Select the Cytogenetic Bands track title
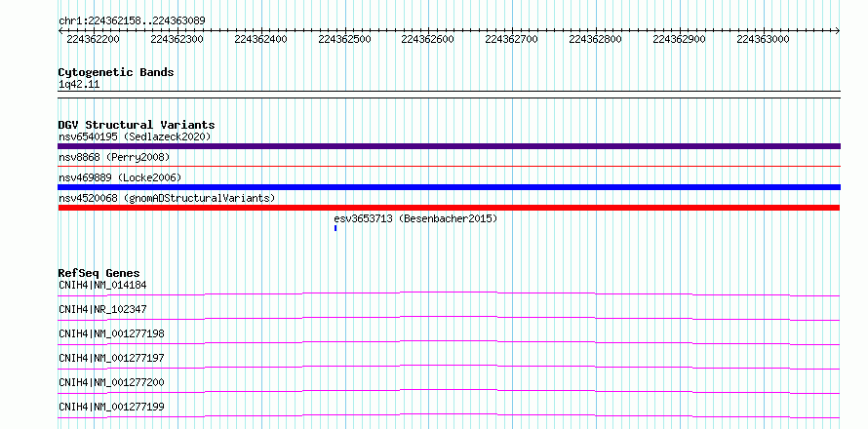This screenshot has height=429, width=868. click(x=116, y=72)
